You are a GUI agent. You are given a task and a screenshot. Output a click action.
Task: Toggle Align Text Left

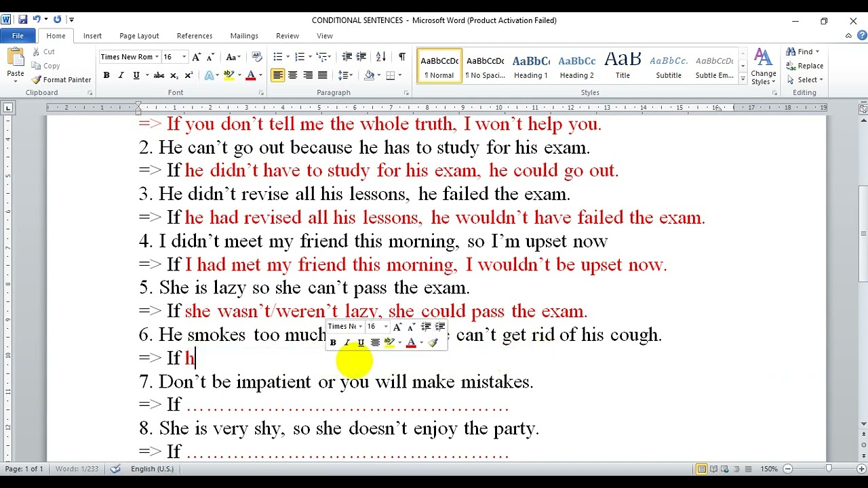click(278, 75)
